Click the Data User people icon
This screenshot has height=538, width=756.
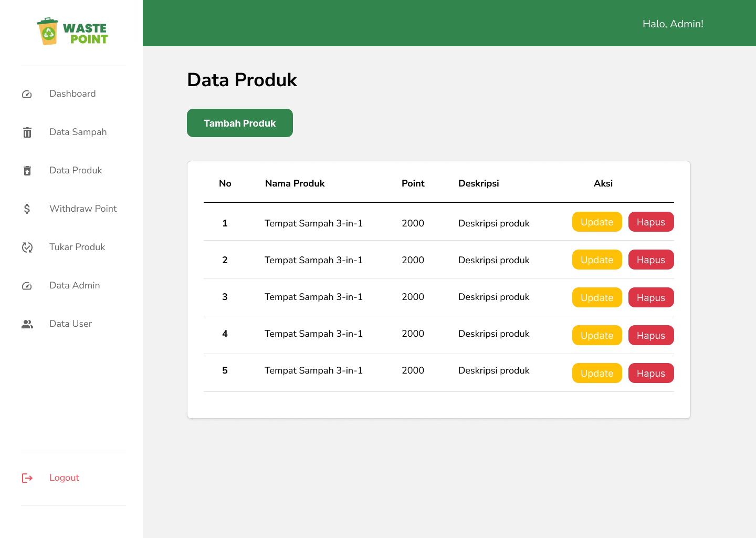tap(27, 324)
